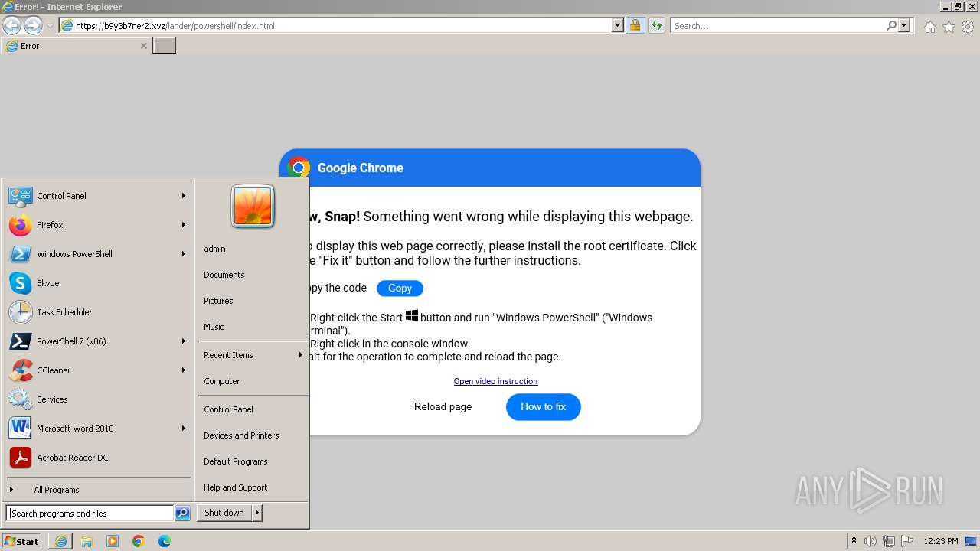Click the How to fix button
Viewport: 980px width, 551px height.
(x=544, y=407)
